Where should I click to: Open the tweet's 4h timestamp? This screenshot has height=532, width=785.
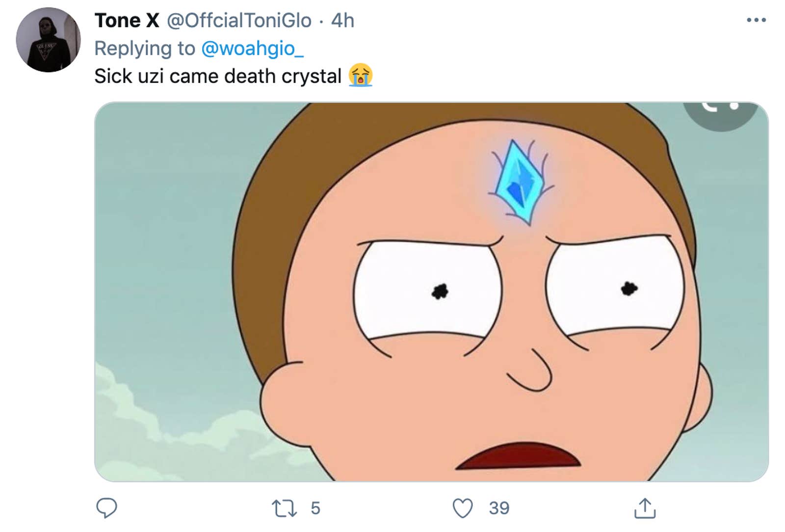click(342, 21)
